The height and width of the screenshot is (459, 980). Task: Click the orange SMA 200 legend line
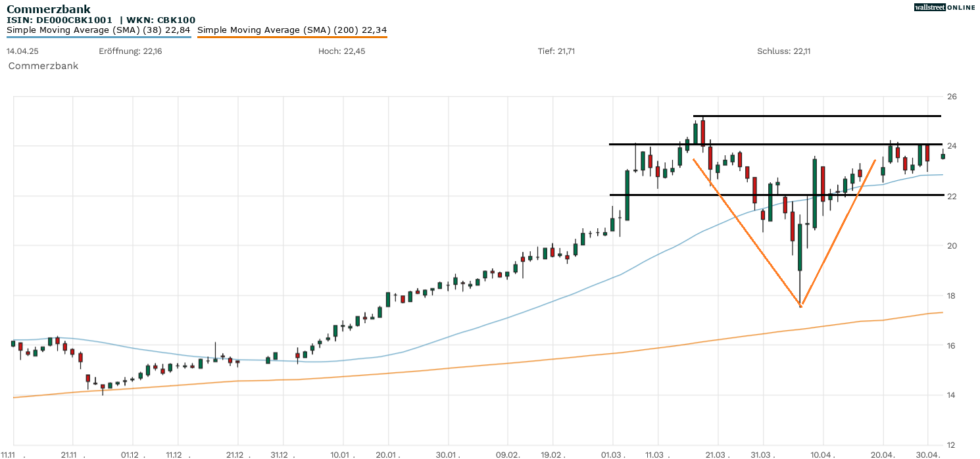click(292, 37)
